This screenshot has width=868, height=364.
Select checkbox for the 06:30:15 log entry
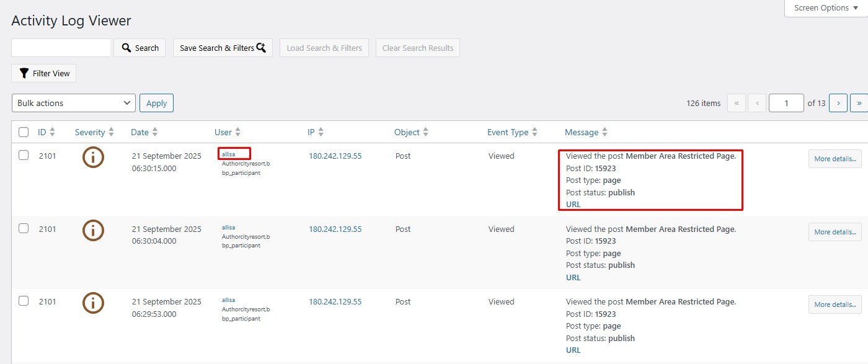[x=24, y=156]
